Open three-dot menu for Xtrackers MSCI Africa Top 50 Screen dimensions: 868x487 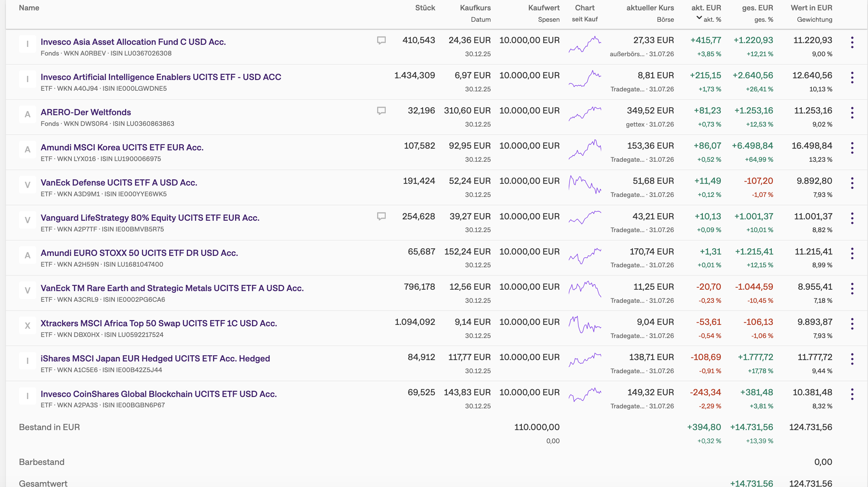coord(852,324)
